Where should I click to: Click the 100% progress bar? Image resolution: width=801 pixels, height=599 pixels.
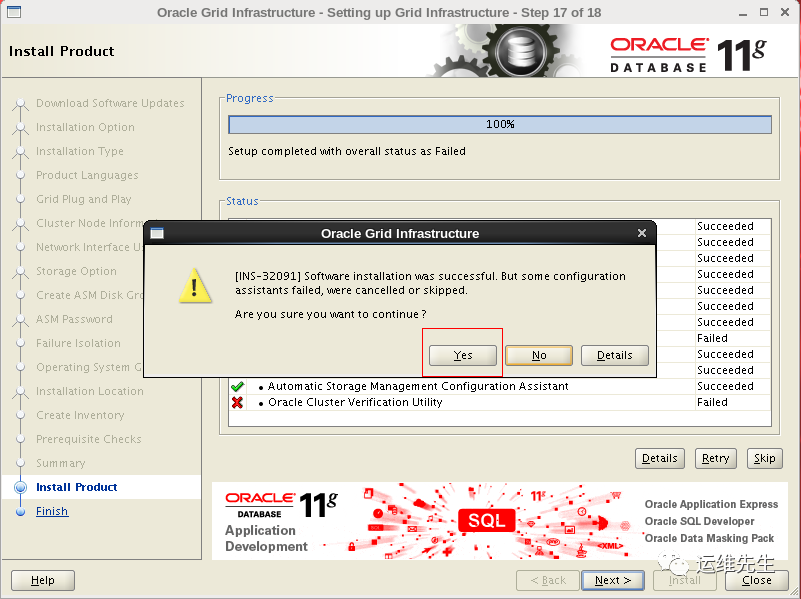500,125
